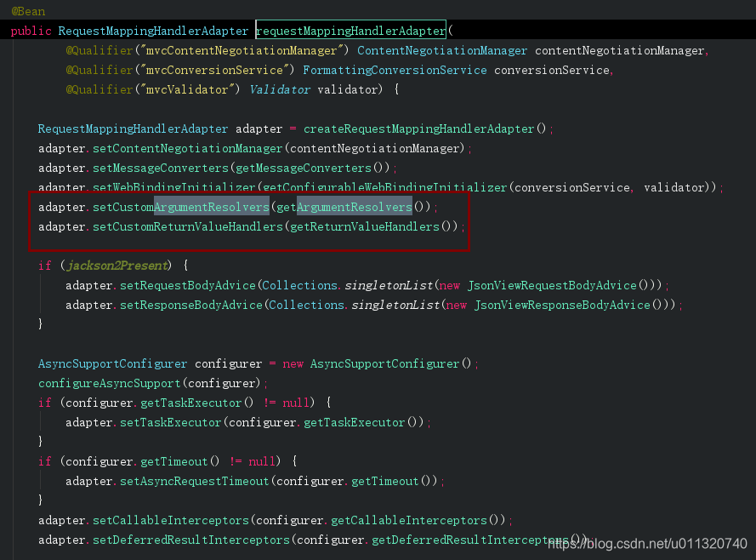The width and height of the screenshot is (756, 560).
Task: Select the highlighted requestMappingHandlerAdapter method name
Action: [350, 30]
